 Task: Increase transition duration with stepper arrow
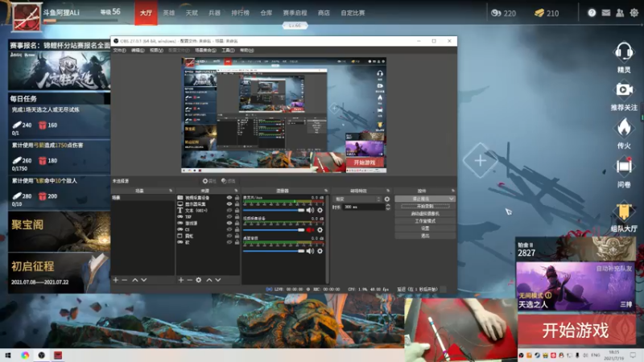tap(388, 205)
